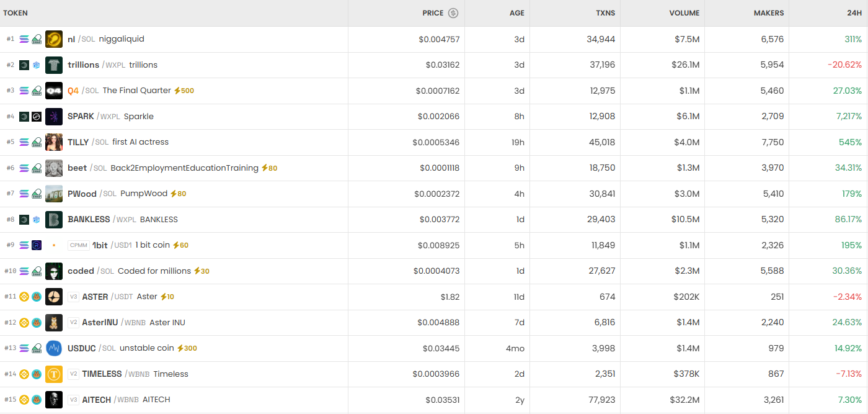Click PancakeSwap icon in AITECH row
This screenshot has height=414, width=868.
tap(37, 400)
